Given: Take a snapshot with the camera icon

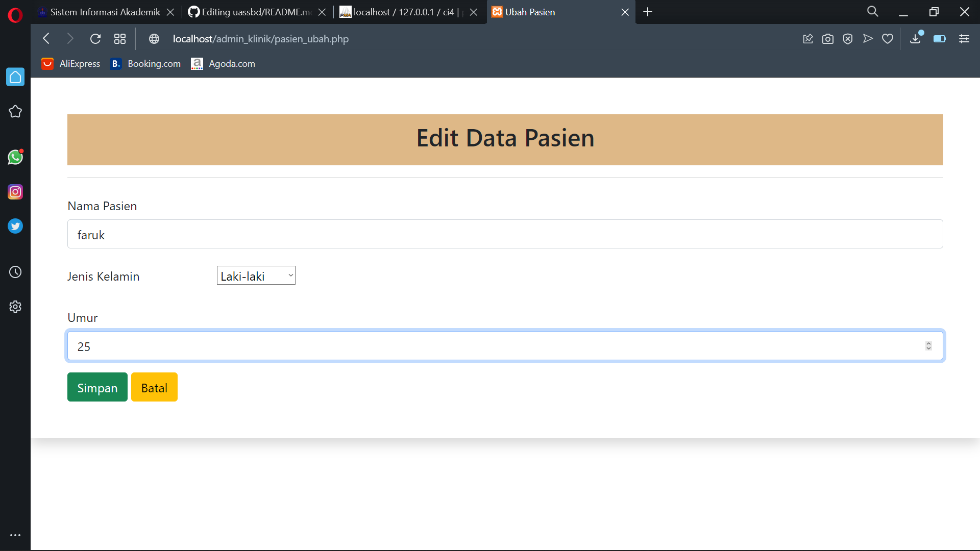Looking at the screenshot, I should (828, 38).
